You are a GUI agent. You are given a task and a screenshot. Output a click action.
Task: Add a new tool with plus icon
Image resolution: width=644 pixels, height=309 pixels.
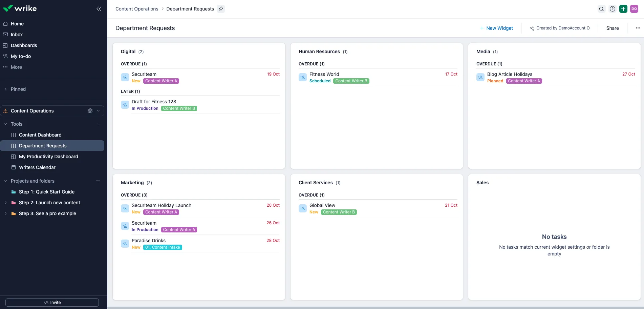98,124
